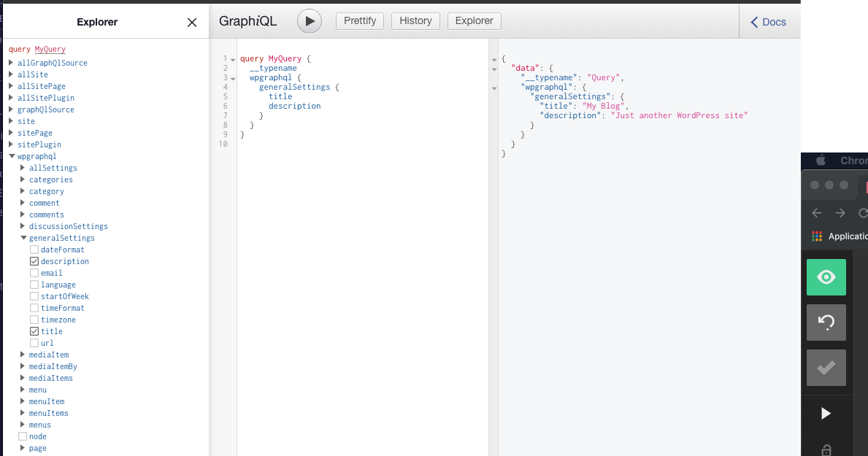Expand the categories tree node
868x456 pixels.
coord(23,179)
